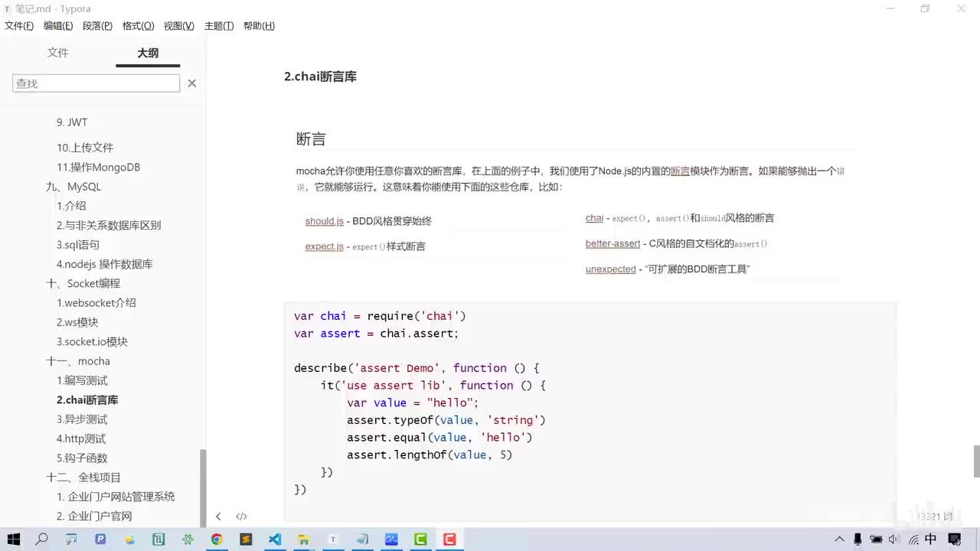Click the 断言 link in the paragraph

point(680,171)
